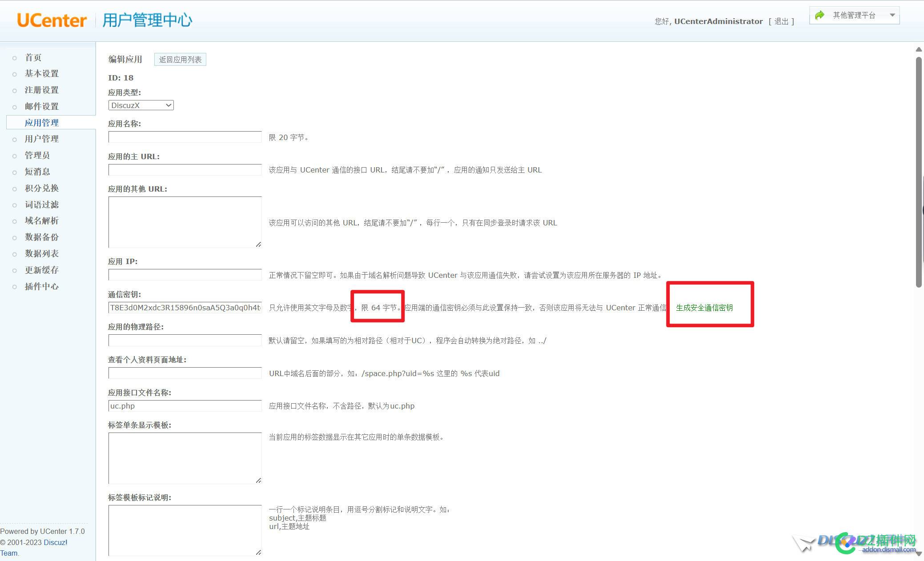The image size is (924, 561).
Task: Click the 应用的其他 URL textarea resize handle
Action: tap(258, 244)
